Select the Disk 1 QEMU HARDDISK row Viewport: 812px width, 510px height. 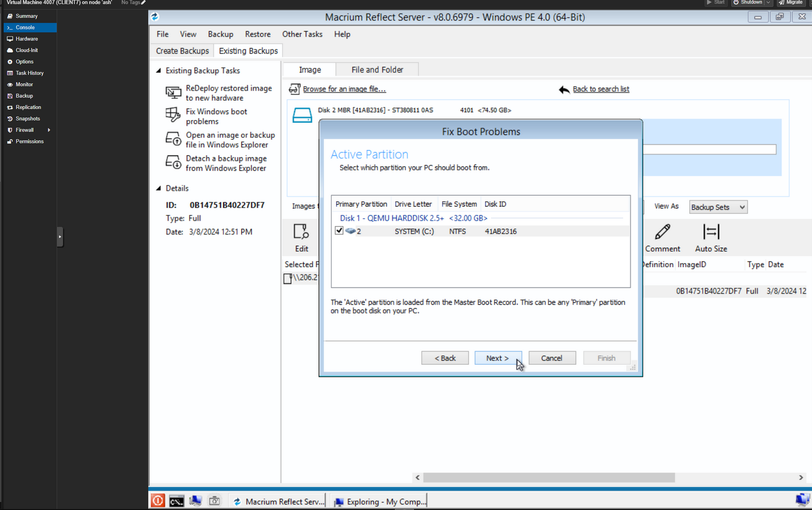(x=413, y=218)
